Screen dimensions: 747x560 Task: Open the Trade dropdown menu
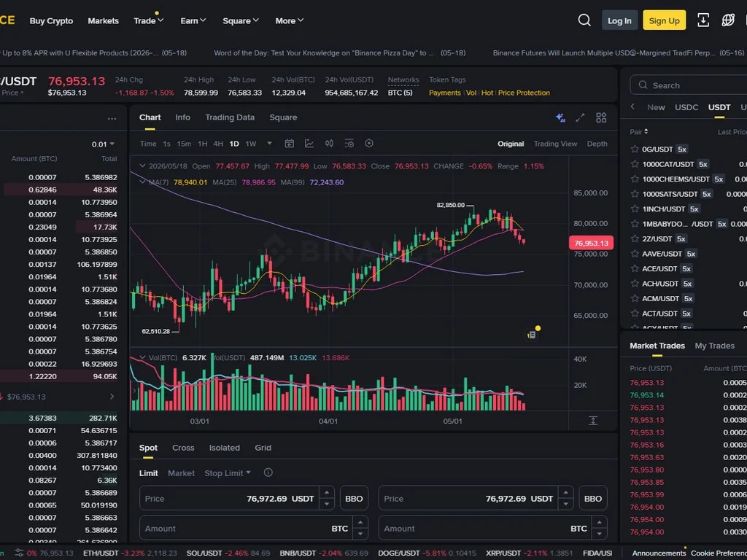point(148,20)
